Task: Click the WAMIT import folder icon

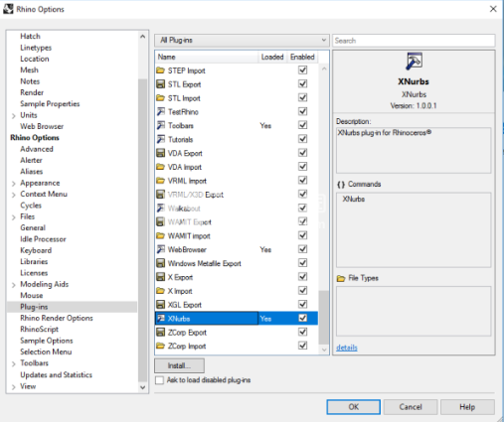Action: (x=160, y=236)
